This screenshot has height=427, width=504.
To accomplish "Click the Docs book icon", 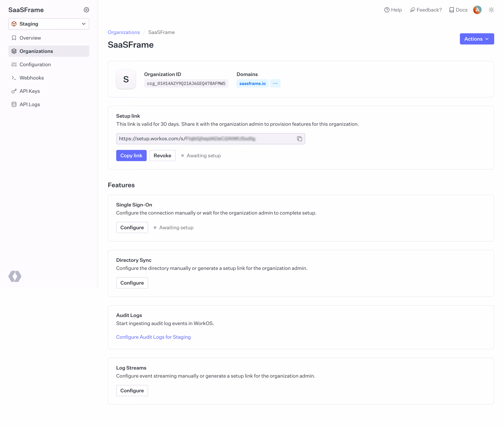I will tap(451, 10).
